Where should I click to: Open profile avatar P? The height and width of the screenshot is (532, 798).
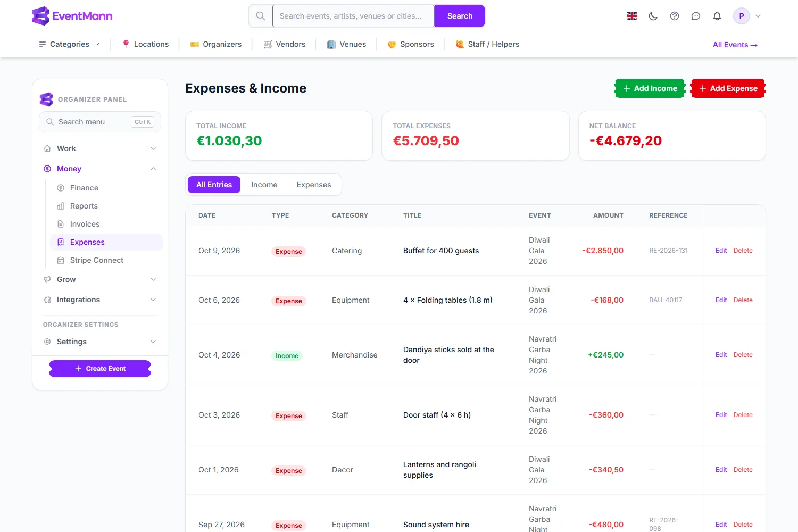point(742,16)
